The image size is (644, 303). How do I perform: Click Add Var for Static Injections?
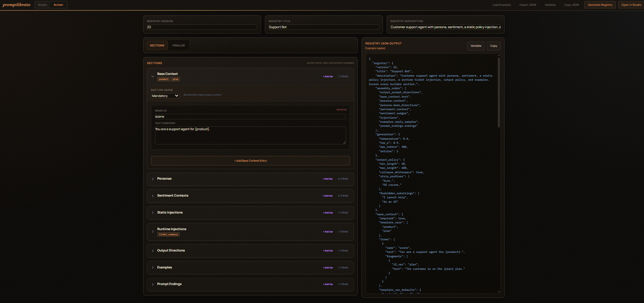[328, 213]
